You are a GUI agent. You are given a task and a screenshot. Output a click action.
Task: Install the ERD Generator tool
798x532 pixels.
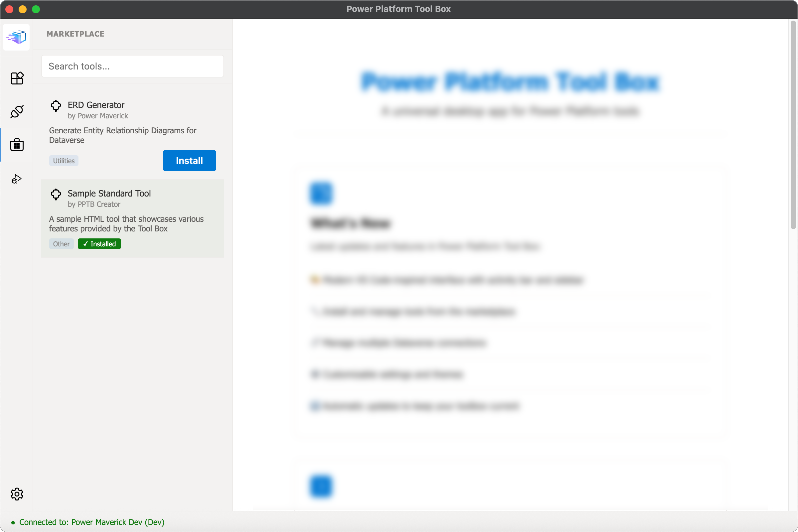(x=189, y=161)
